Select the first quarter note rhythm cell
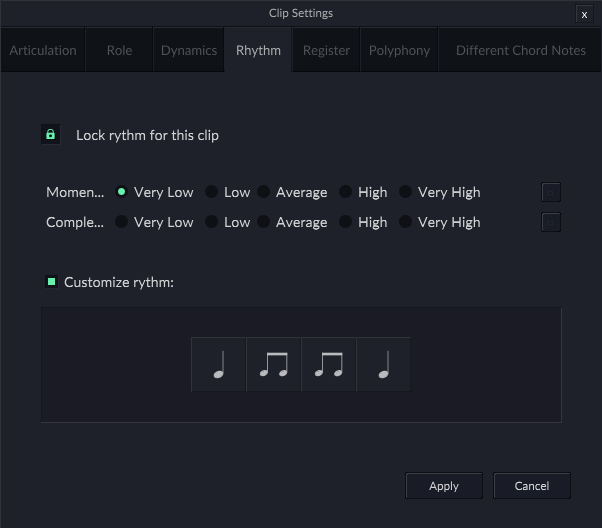This screenshot has width=602, height=528. tap(219, 364)
